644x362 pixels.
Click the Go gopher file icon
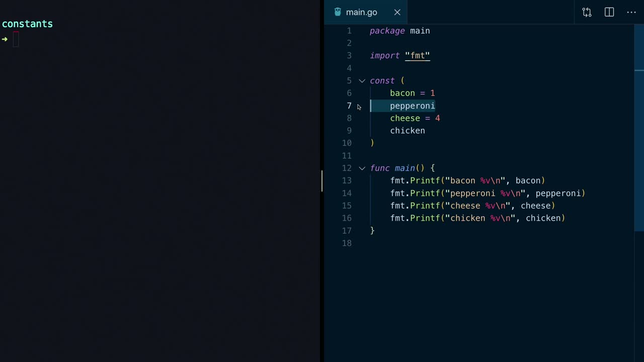[x=338, y=12]
